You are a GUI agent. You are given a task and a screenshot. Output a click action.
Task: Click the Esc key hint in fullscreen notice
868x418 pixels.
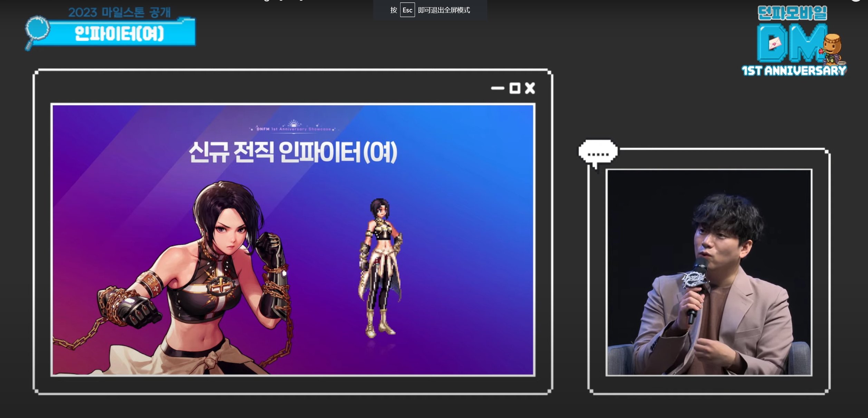(407, 10)
